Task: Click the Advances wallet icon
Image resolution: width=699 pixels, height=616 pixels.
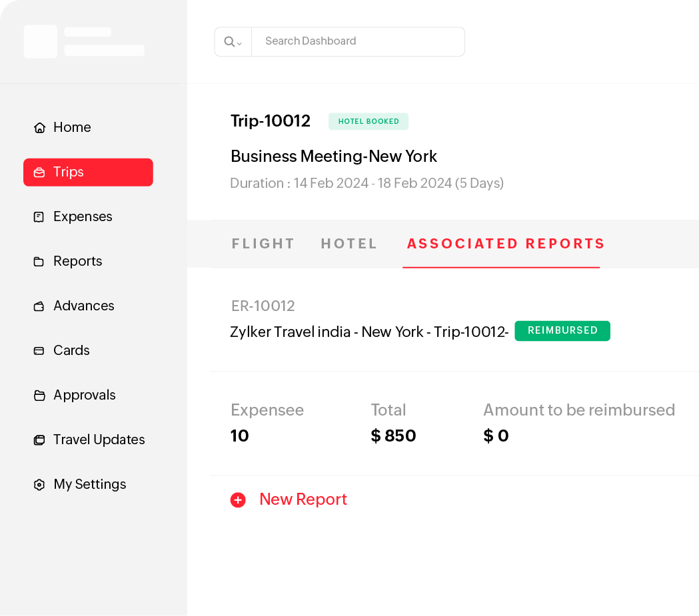Action: coord(39,306)
